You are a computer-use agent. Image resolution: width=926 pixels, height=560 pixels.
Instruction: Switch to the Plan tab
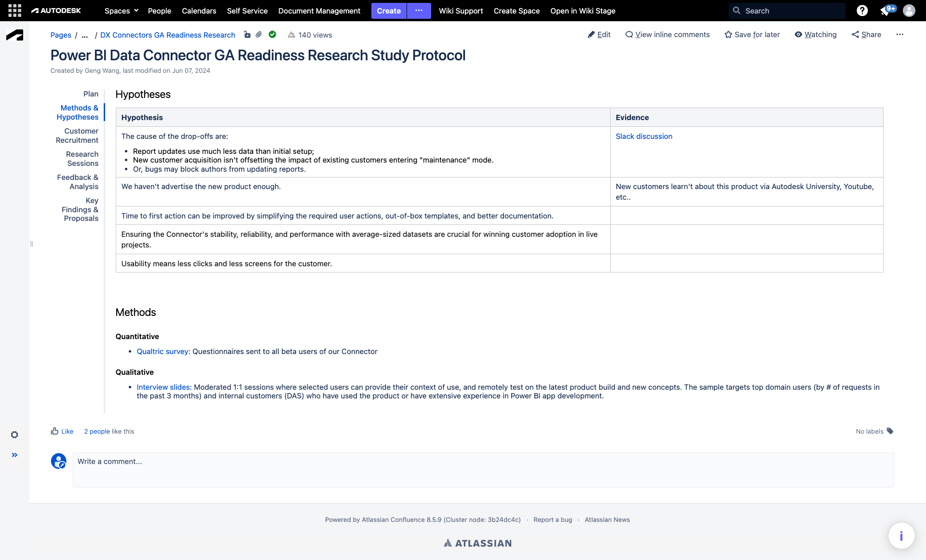click(x=91, y=94)
